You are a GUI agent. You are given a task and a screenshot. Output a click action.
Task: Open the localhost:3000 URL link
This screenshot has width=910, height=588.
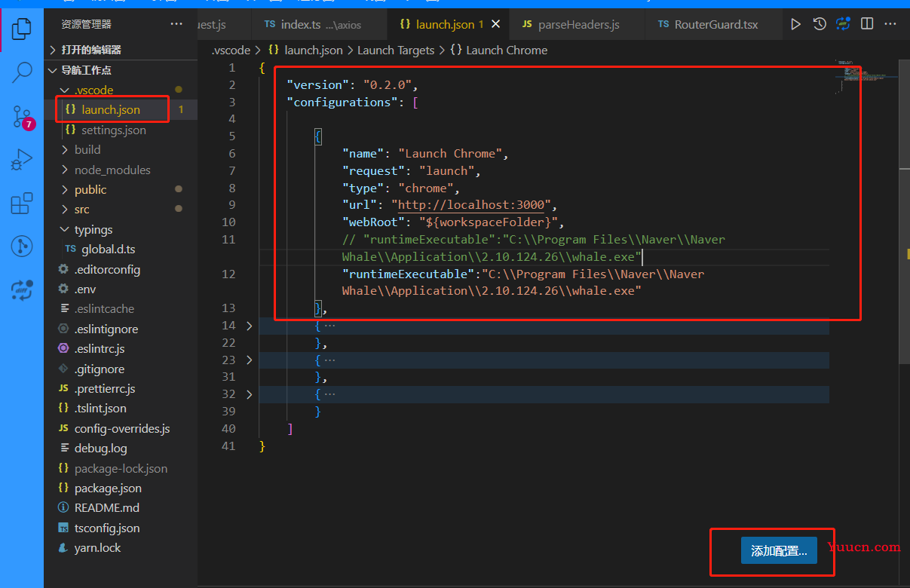pos(471,205)
